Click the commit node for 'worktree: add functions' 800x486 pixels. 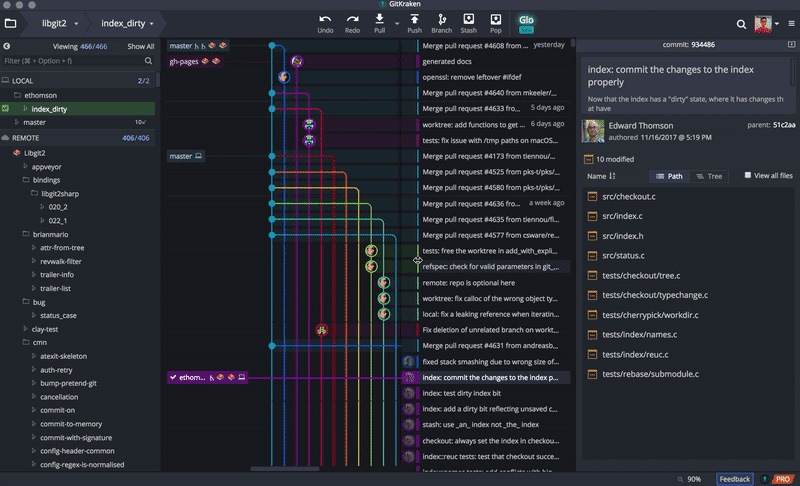click(x=309, y=124)
